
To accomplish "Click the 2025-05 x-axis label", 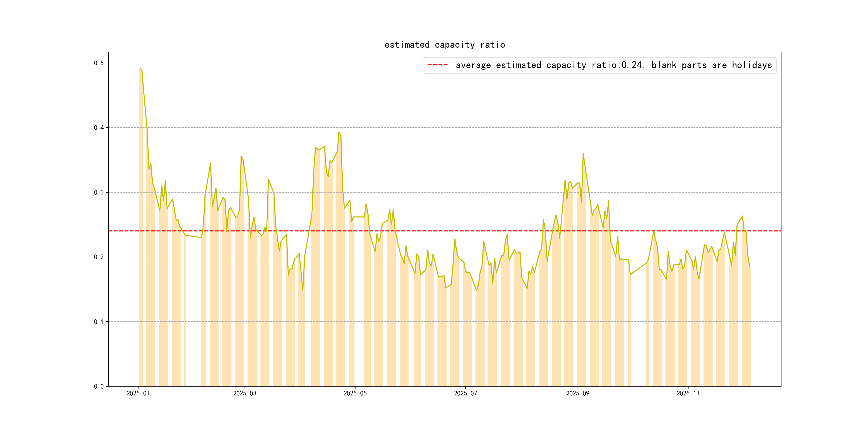I will [355, 393].
